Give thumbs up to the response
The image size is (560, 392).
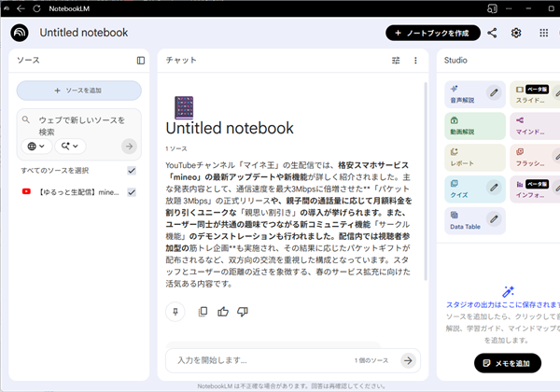click(222, 311)
